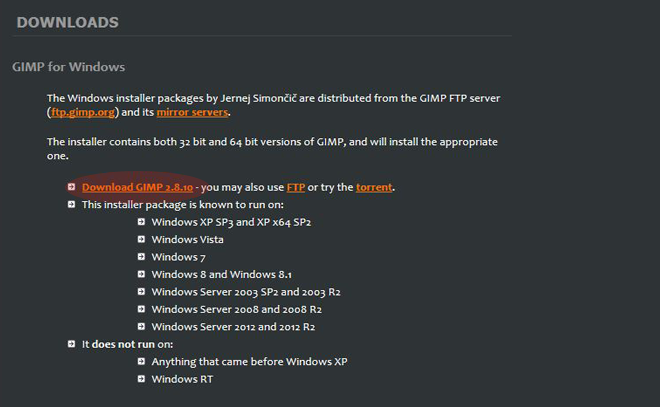Open the torrent download link
This screenshot has height=407, width=660.
374,187
